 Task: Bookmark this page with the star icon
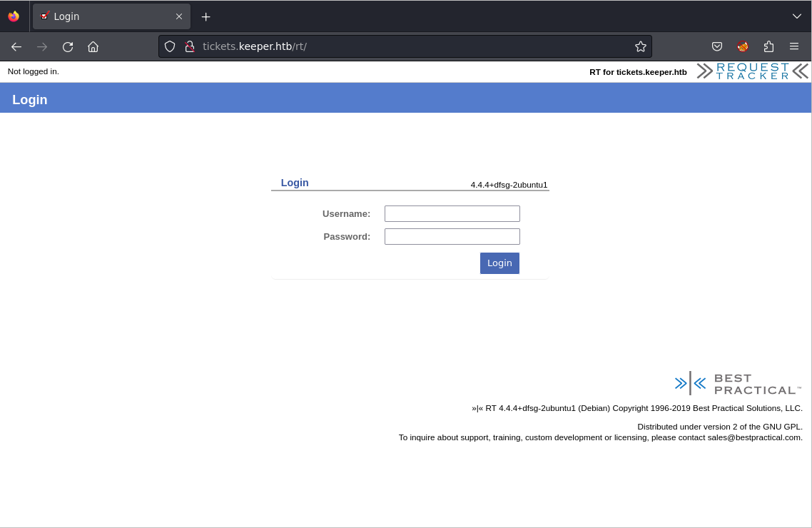tap(640, 46)
